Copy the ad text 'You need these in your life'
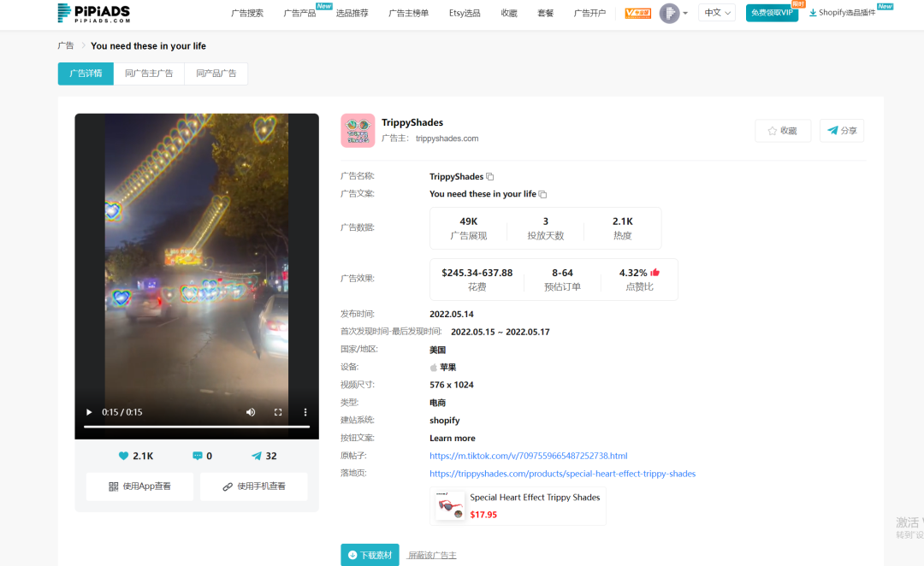 pos(542,194)
